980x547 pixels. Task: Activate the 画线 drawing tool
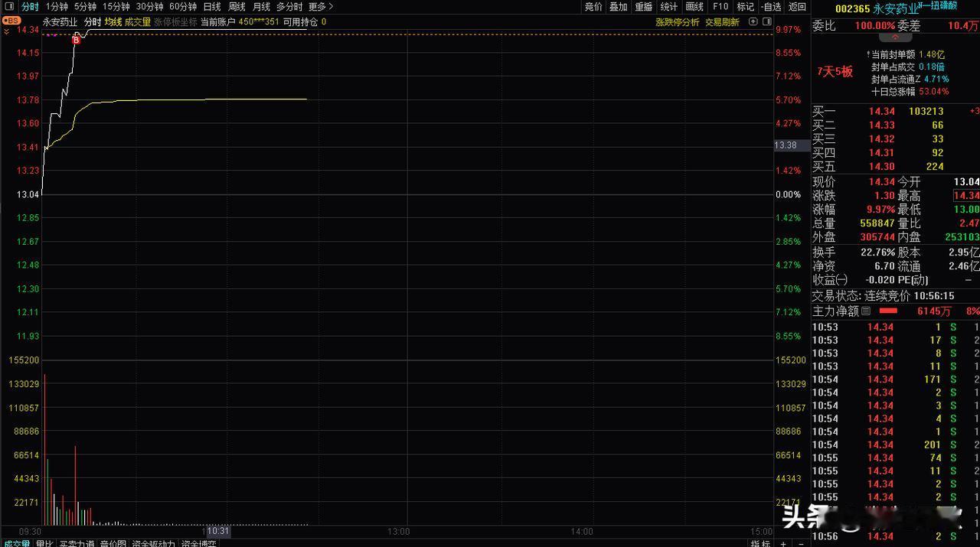click(694, 7)
